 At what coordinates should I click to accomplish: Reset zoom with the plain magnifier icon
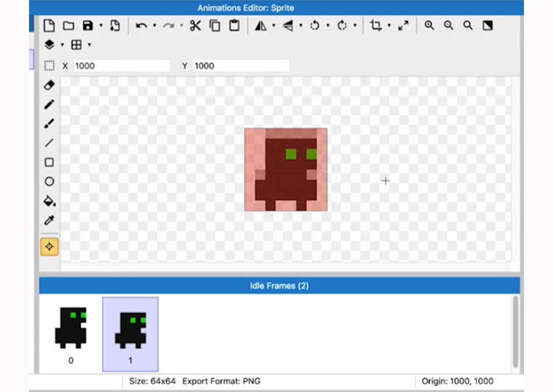(468, 26)
